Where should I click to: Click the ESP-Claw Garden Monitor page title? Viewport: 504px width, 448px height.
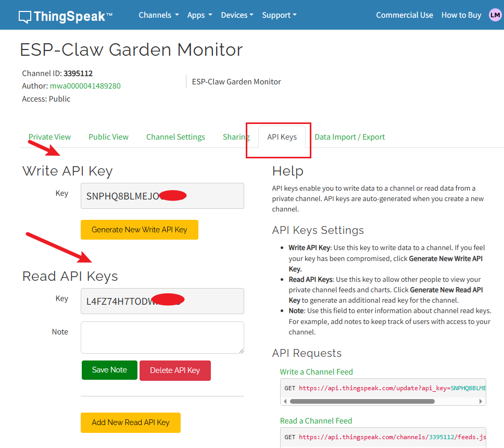pos(131,50)
